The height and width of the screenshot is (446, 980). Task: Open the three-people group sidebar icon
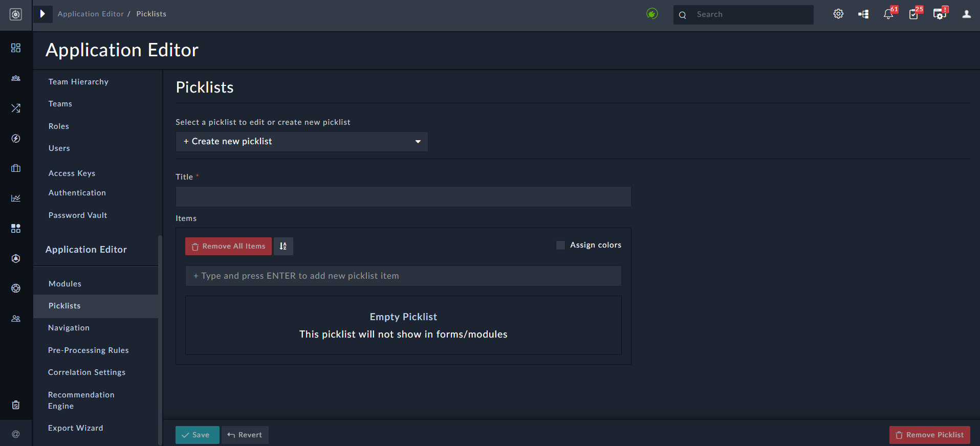16,78
